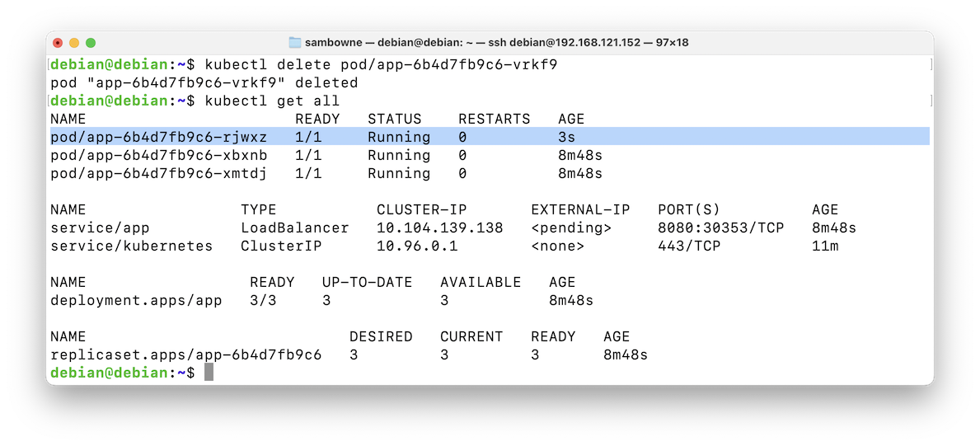980x446 pixels.
Task: Click the cluster IP 10.104.139.138
Action: point(440,228)
